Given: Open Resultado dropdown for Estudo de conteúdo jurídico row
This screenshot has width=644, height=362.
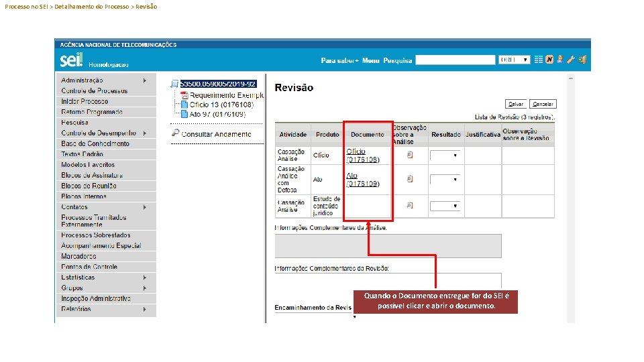Looking at the screenshot, I should click(445, 206).
